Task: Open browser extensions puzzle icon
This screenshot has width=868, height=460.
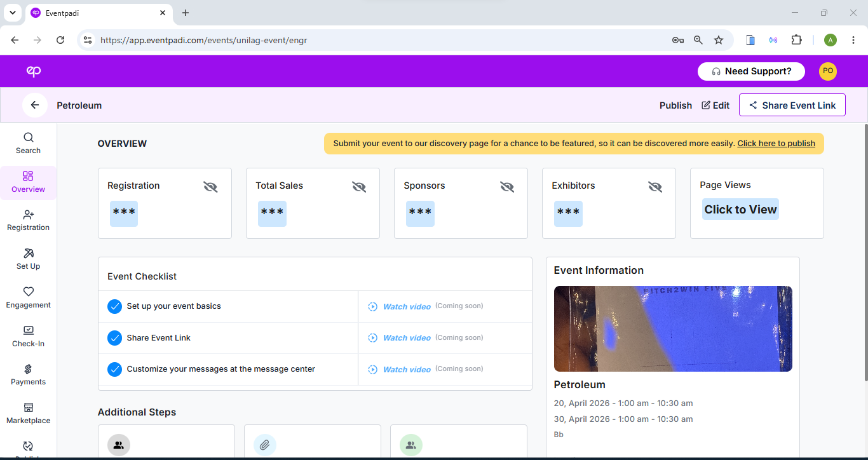Action: coord(796,40)
